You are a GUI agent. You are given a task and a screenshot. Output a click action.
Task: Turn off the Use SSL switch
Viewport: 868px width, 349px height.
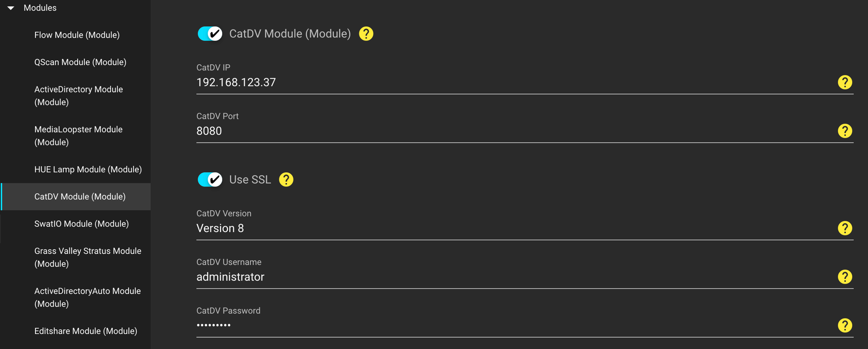[x=210, y=179]
